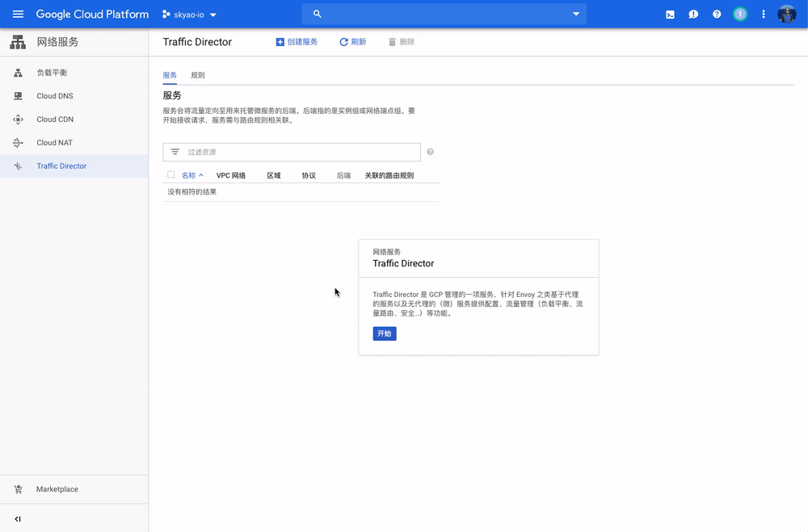Open the three-dot settings menu
The width and height of the screenshot is (808, 532).
point(764,15)
